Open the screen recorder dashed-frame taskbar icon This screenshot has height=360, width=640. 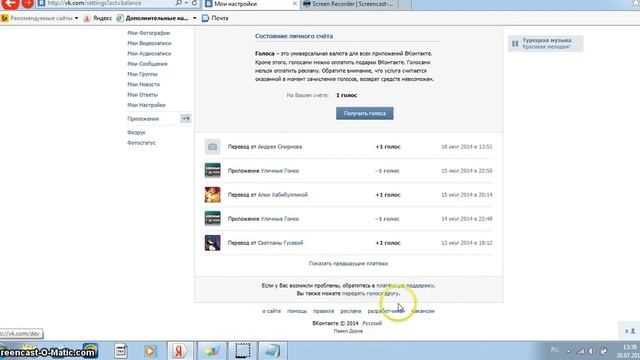(x=242, y=351)
